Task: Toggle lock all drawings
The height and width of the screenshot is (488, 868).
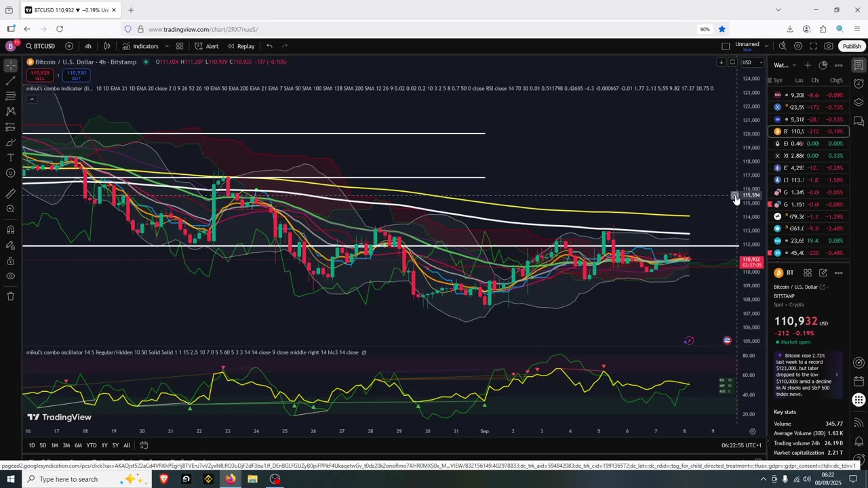Action: click(11, 260)
